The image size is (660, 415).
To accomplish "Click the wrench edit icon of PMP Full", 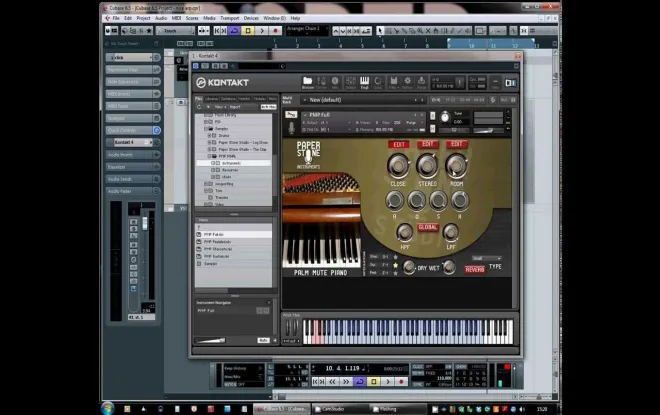I will [291, 114].
